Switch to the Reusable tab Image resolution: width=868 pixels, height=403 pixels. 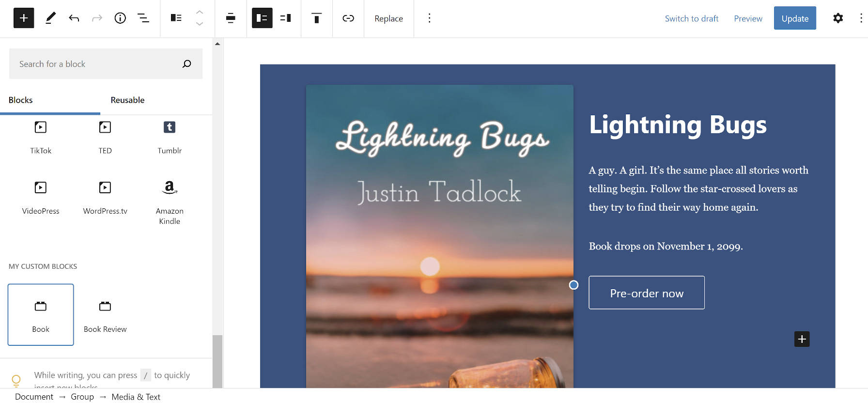point(127,100)
